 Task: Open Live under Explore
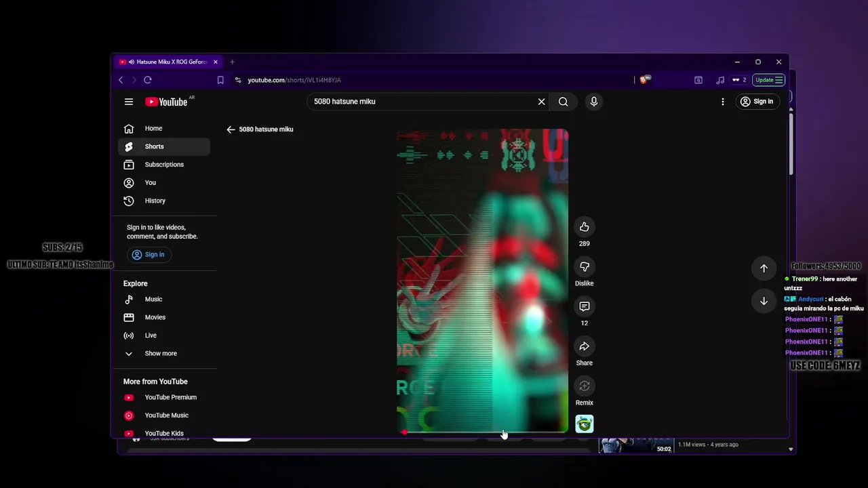(x=163, y=335)
